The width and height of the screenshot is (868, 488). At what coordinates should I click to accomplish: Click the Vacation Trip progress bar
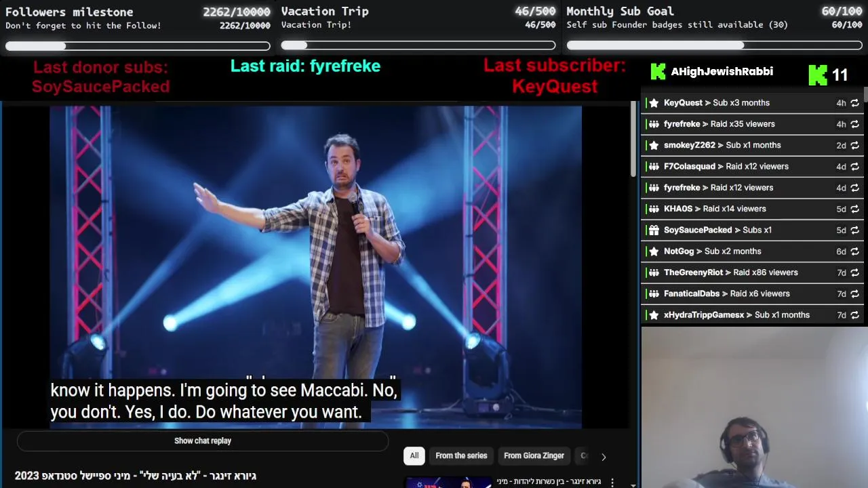click(x=418, y=45)
